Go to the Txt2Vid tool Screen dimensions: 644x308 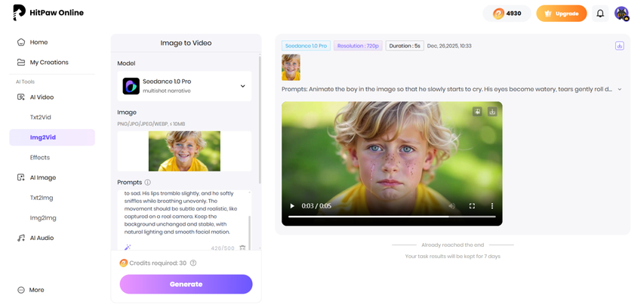[40, 117]
